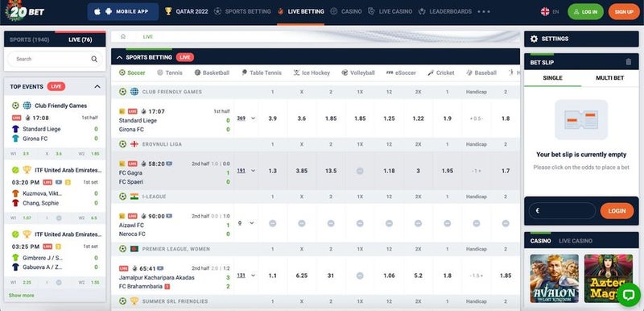Click stats icon beside FC Gagra row
This screenshot has width=644, height=311.
click(122, 164)
